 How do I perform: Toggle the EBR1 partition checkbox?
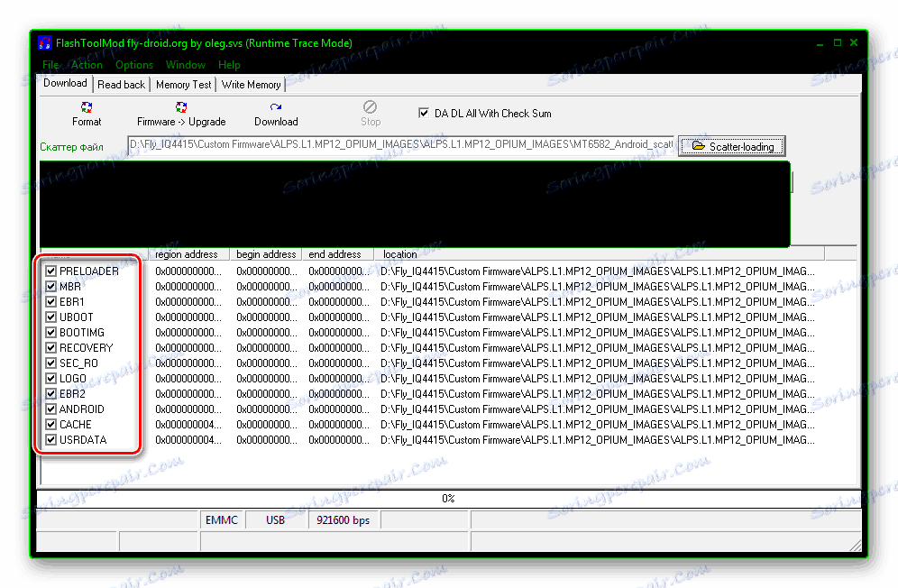[x=51, y=301]
